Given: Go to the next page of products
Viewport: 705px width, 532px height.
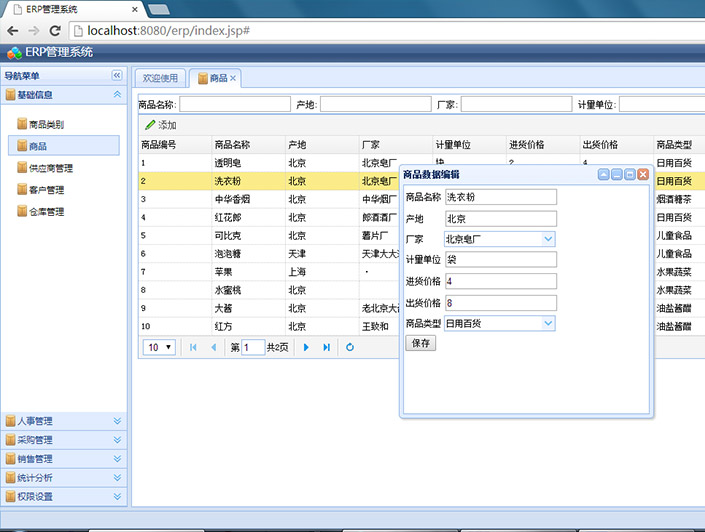Looking at the screenshot, I should [x=306, y=347].
